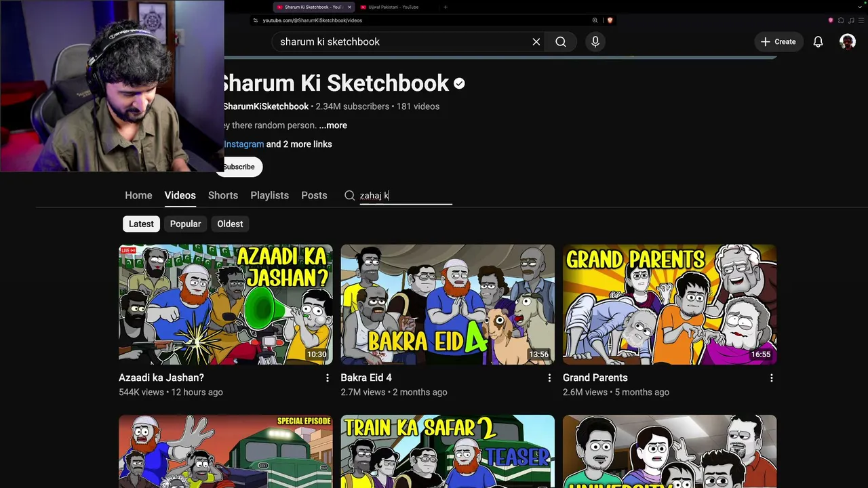Sort videos by Latest
The height and width of the screenshot is (488, 868).
coord(141,224)
